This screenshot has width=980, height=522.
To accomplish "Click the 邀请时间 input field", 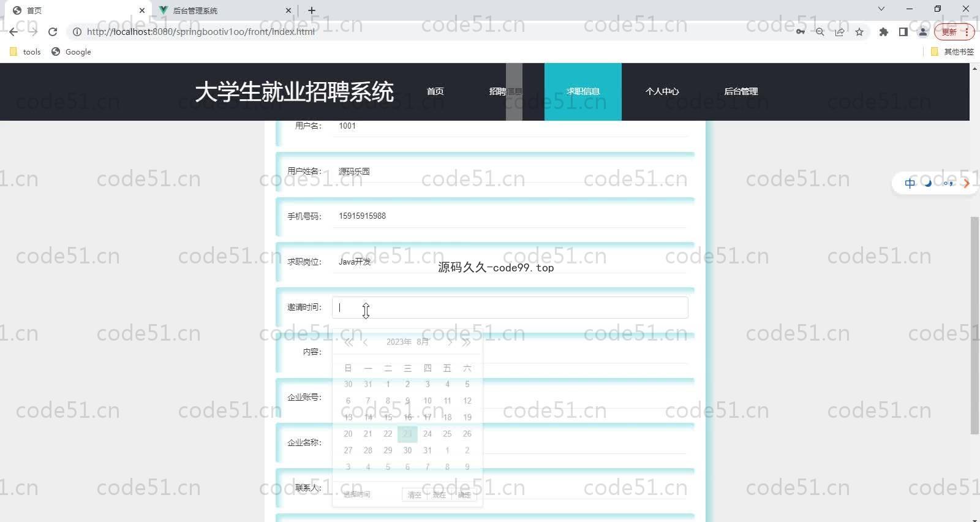I will (510, 308).
